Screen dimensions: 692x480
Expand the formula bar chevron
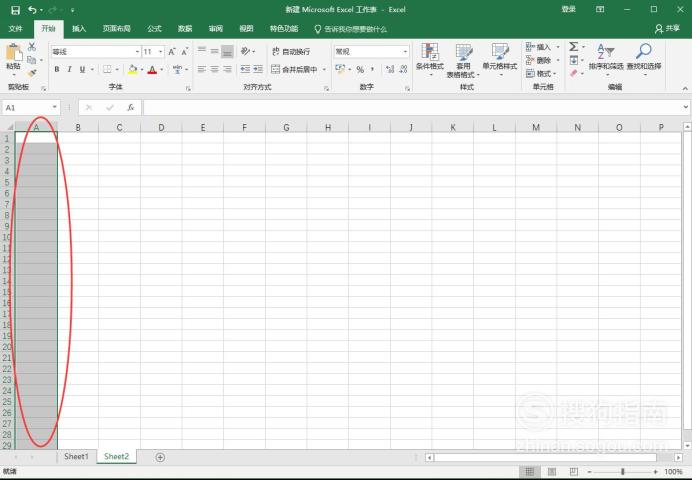coord(685,107)
